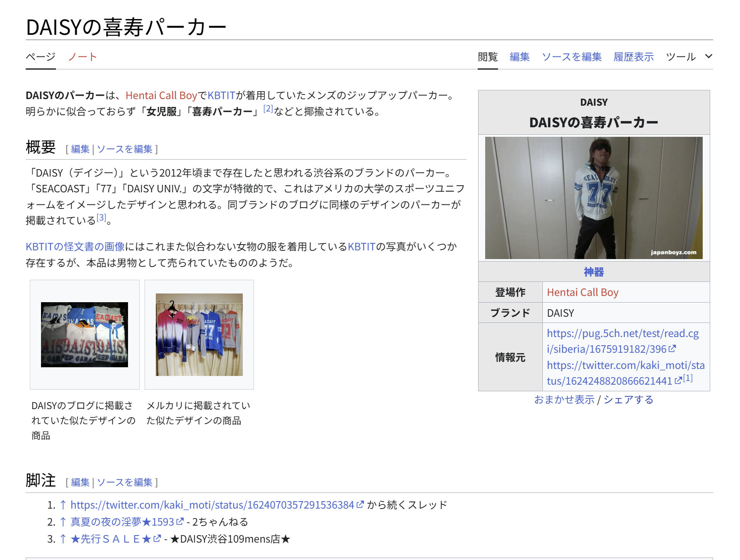The width and height of the screenshot is (740, 560).
Task: Click the up arrow beside footnote 2
Action: pyautogui.click(x=63, y=522)
